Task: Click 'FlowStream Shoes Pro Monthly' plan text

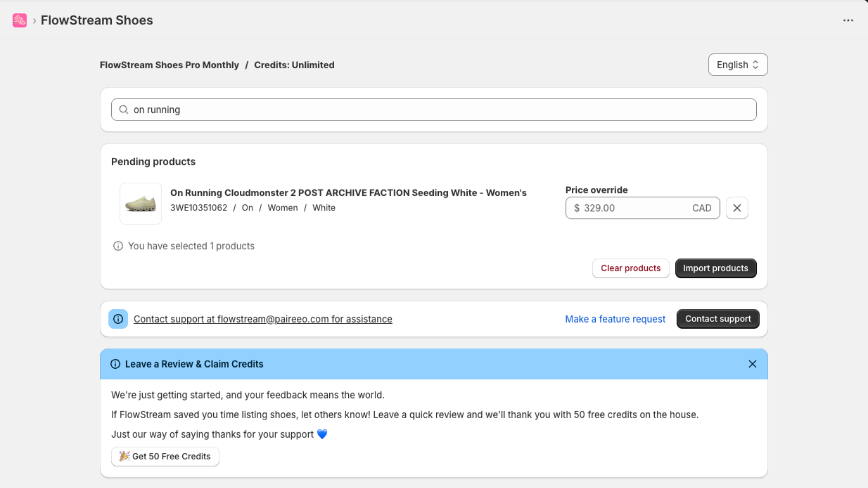Action: click(x=169, y=65)
